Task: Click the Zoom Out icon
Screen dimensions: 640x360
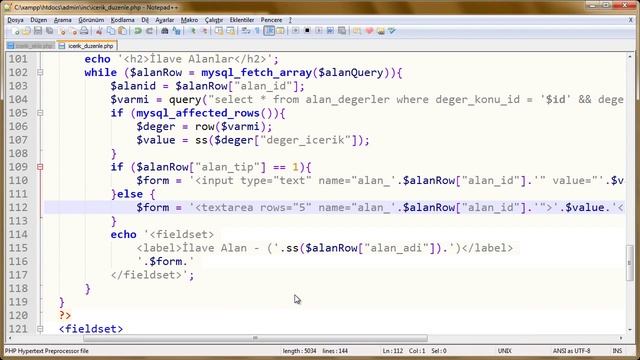Action: pos(204,31)
